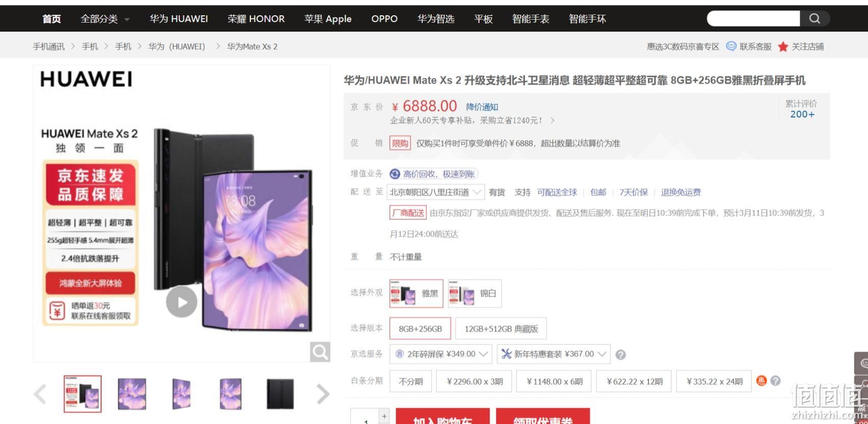Click the orange 惠 discount badge icon
Viewport: 868px width, 424px height.
point(761,381)
